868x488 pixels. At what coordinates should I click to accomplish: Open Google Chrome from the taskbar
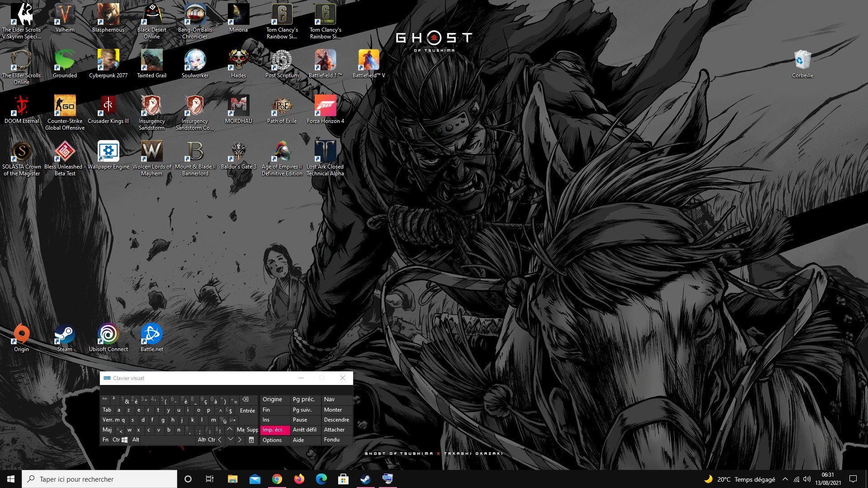coord(277,479)
